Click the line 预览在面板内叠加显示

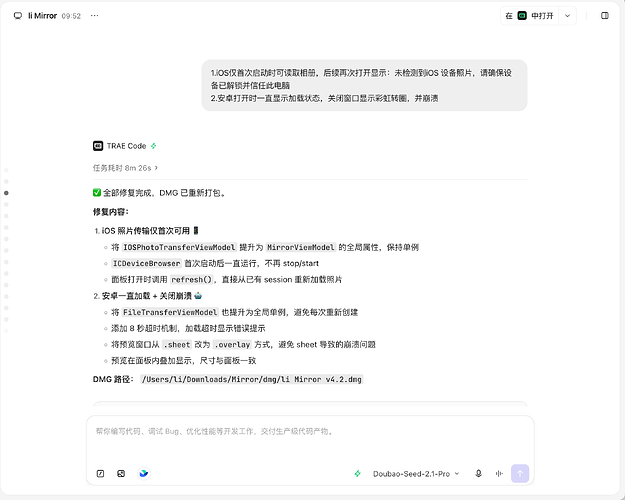pyautogui.click(x=183, y=360)
